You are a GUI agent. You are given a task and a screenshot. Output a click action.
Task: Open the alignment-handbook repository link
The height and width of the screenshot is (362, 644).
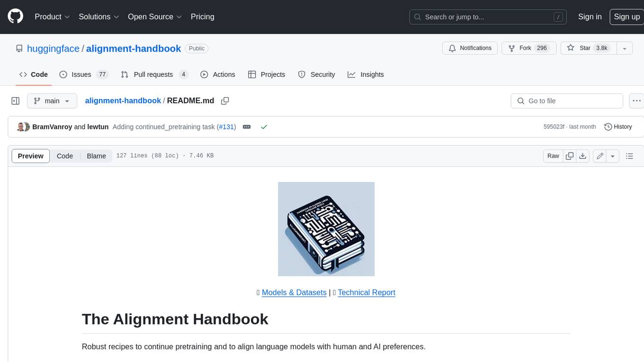point(134,48)
